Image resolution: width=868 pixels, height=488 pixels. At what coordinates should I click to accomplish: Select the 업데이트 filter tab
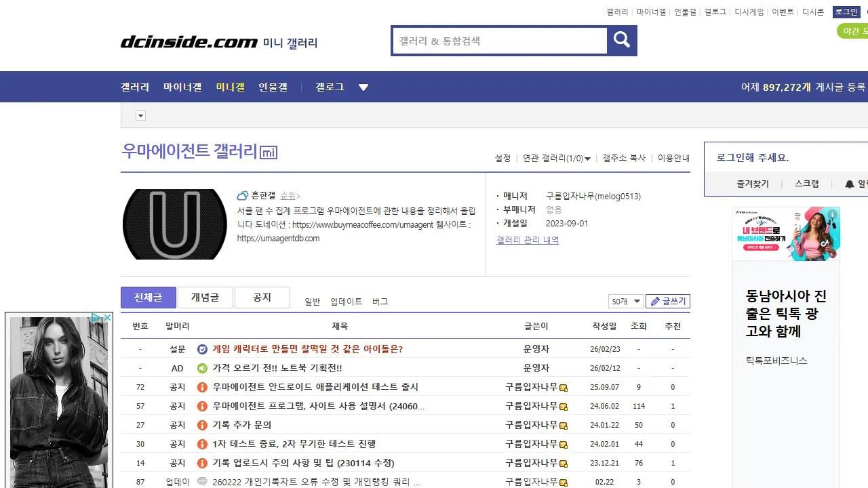tap(346, 301)
